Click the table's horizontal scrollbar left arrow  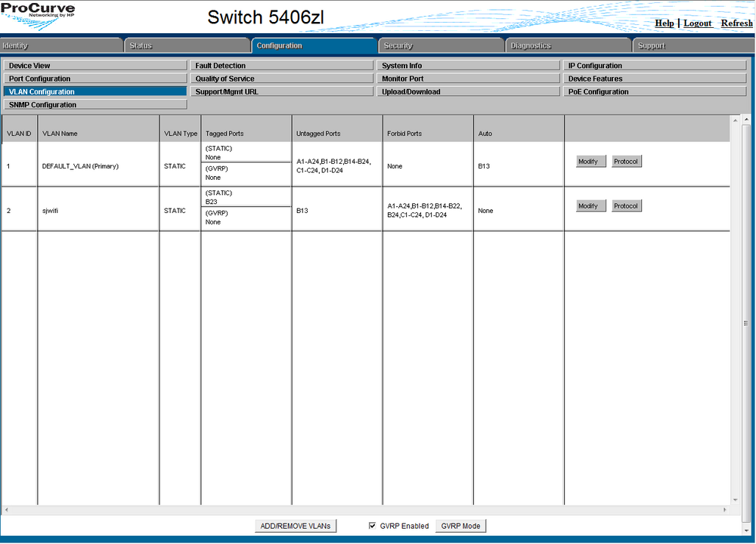6,509
